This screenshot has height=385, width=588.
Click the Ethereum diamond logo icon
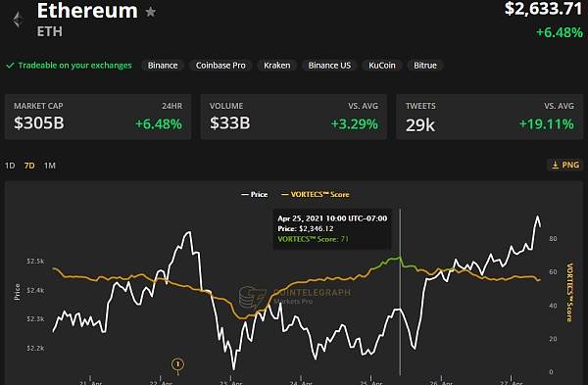click(x=18, y=21)
